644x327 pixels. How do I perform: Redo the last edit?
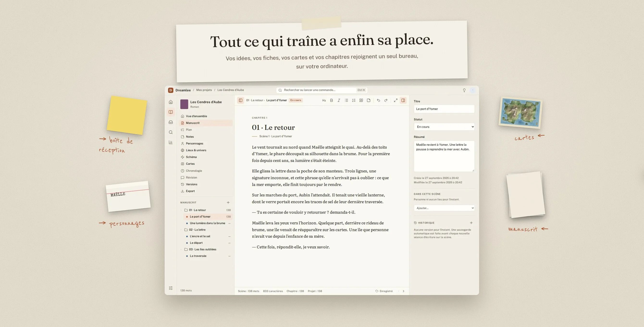point(386,100)
